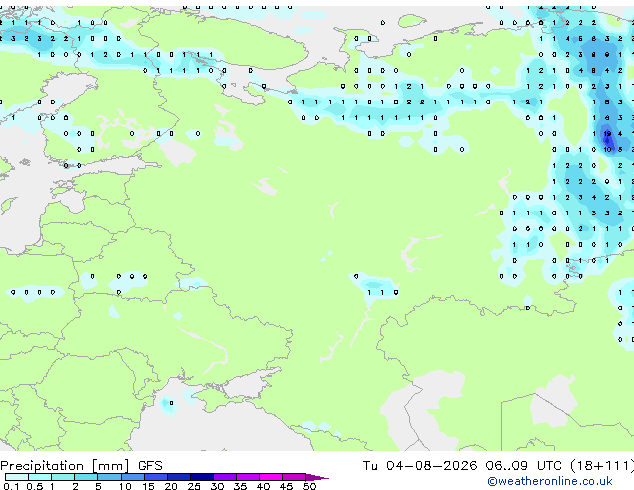Screen dimensions: 634x490
Task: Click the '06..09 UTC' time range
Action: coord(523,466)
